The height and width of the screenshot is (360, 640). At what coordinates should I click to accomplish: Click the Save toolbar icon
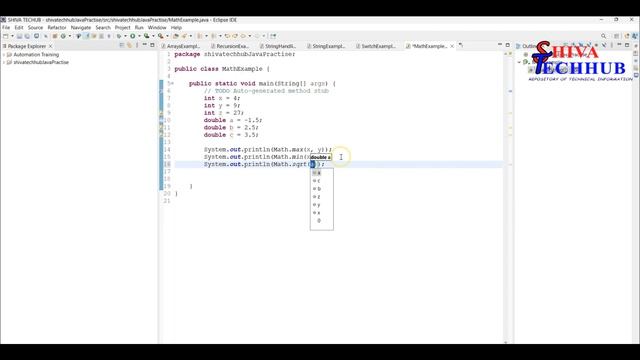[x=19, y=36]
